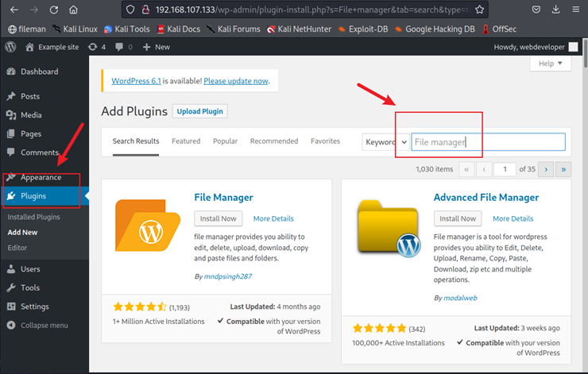Open browser home page icon
The height and width of the screenshot is (374, 588).
click(x=73, y=10)
